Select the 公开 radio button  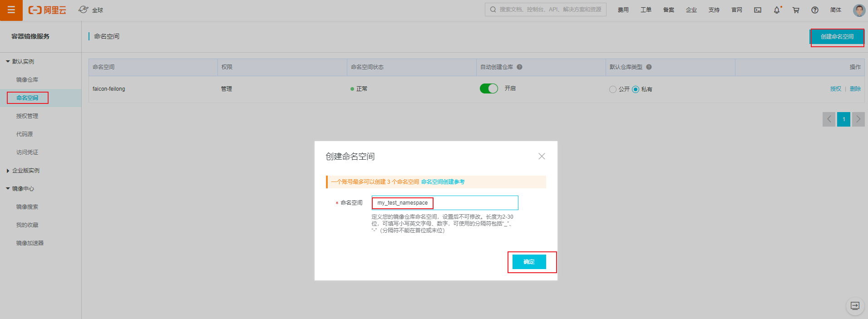click(613, 89)
